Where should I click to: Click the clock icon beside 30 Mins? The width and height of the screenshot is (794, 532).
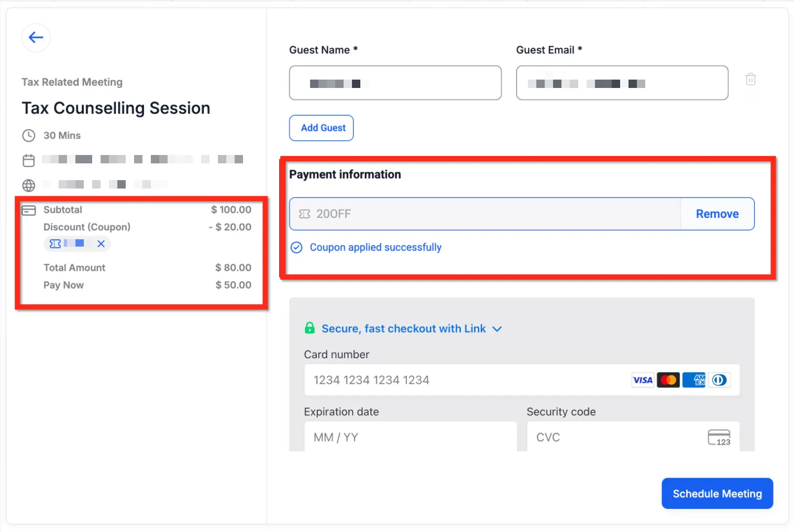29,136
